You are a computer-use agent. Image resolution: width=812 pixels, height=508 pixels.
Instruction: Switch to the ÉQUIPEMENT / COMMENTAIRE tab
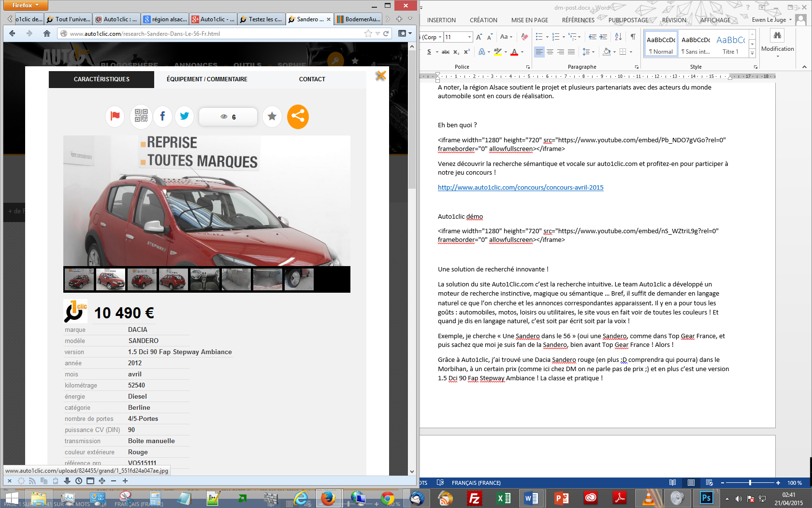(207, 79)
